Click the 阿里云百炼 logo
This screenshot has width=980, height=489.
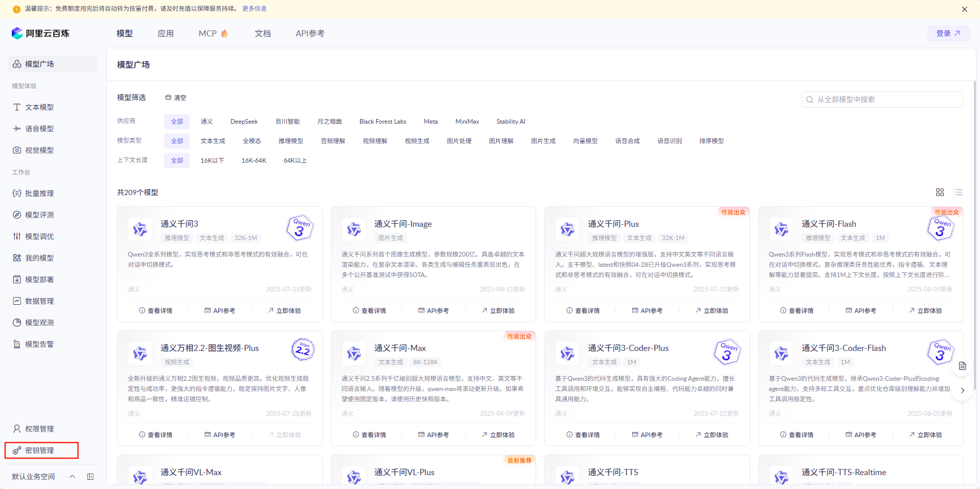(41, 33)
